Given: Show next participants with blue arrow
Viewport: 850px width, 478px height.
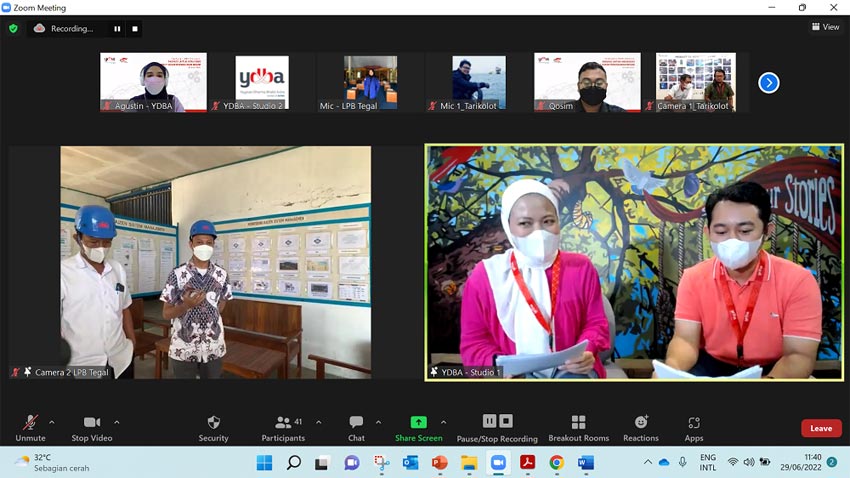Looking at the screenshot, I should 769,83.
